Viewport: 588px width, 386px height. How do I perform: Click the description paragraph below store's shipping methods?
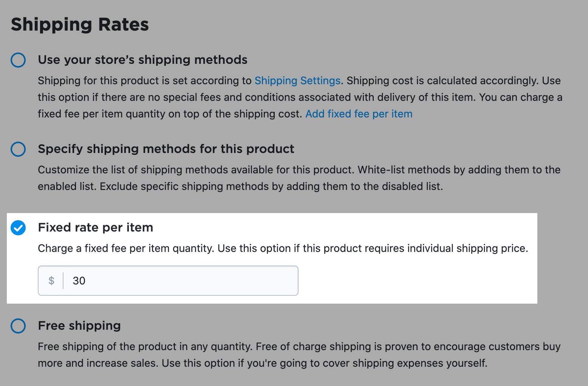point(299,97)
